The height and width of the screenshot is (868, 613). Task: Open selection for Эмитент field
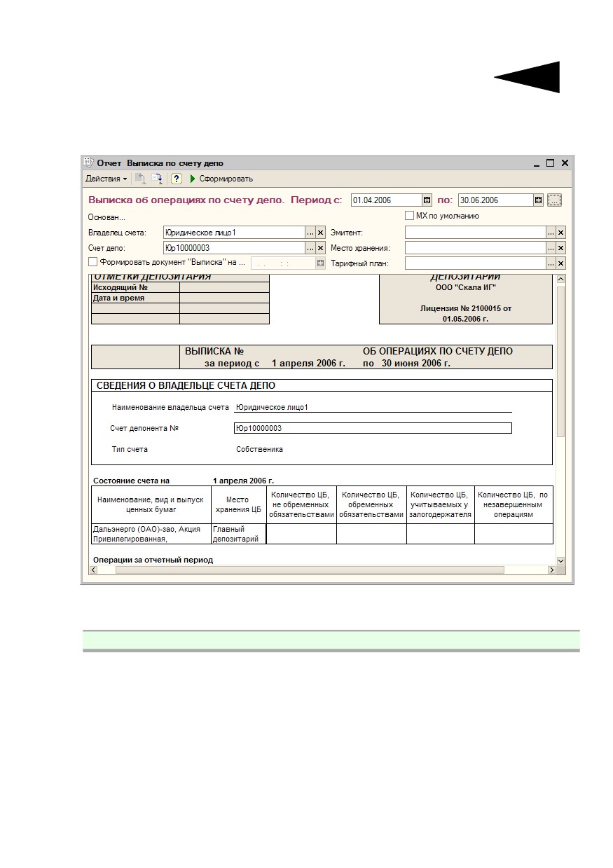tap(551, 233)
